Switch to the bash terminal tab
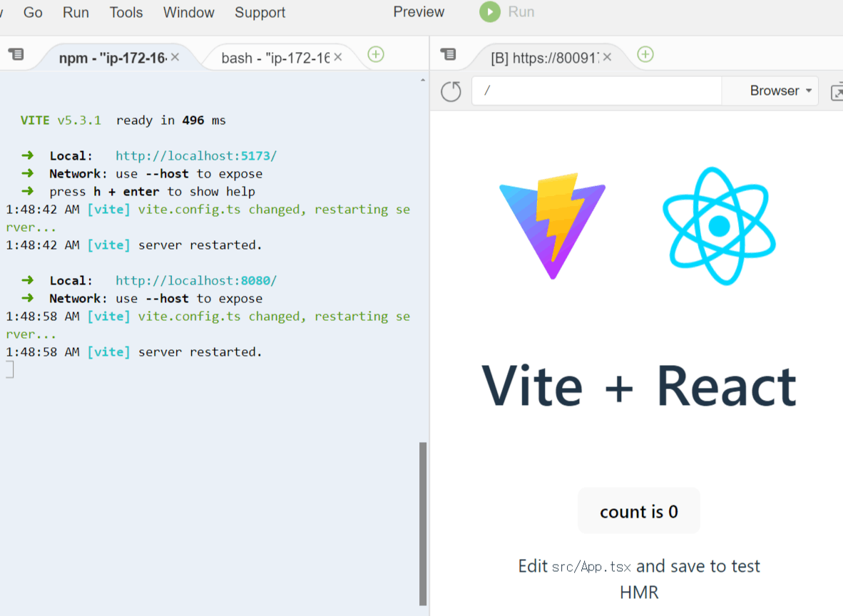 275,58
